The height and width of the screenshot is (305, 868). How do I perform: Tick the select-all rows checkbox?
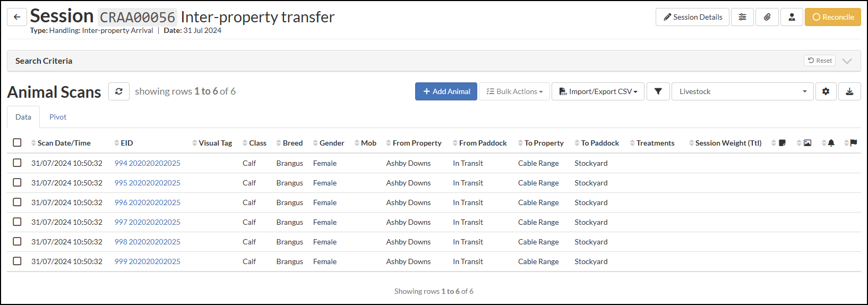coord(17,142)
